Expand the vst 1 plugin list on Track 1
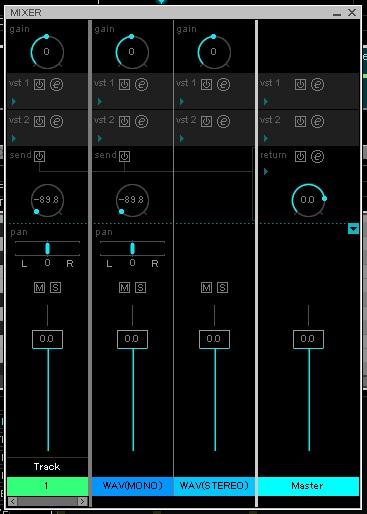 click(x=14, y=101)
